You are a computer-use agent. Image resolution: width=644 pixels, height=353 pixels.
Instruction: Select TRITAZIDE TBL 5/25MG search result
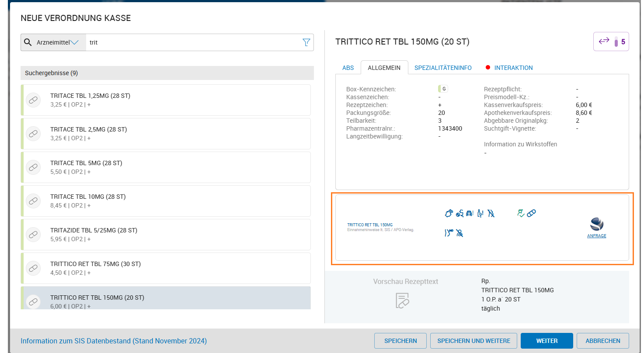click(x=166, y=235)
